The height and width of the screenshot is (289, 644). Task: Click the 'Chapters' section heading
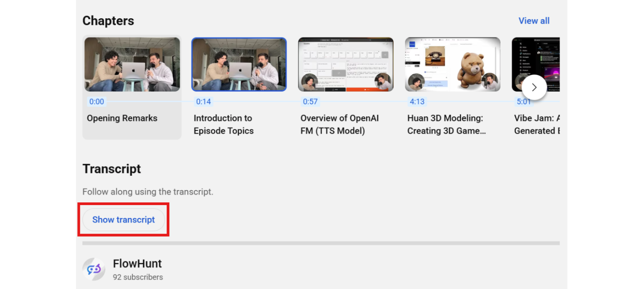pos(108,20)
